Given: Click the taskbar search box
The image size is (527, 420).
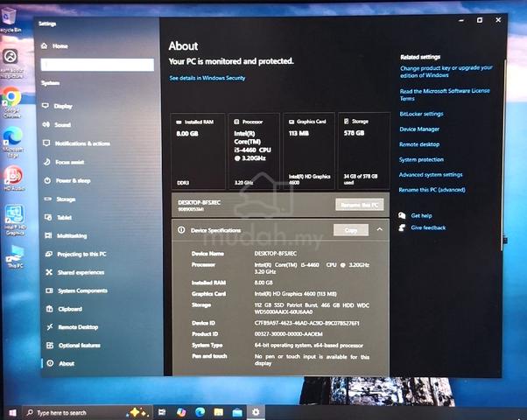Looking at the screenshot, I should point(87,412).
